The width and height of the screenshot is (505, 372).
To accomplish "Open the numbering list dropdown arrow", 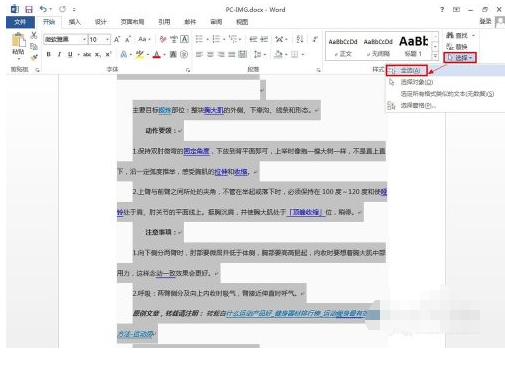I will tap(224, 40).
